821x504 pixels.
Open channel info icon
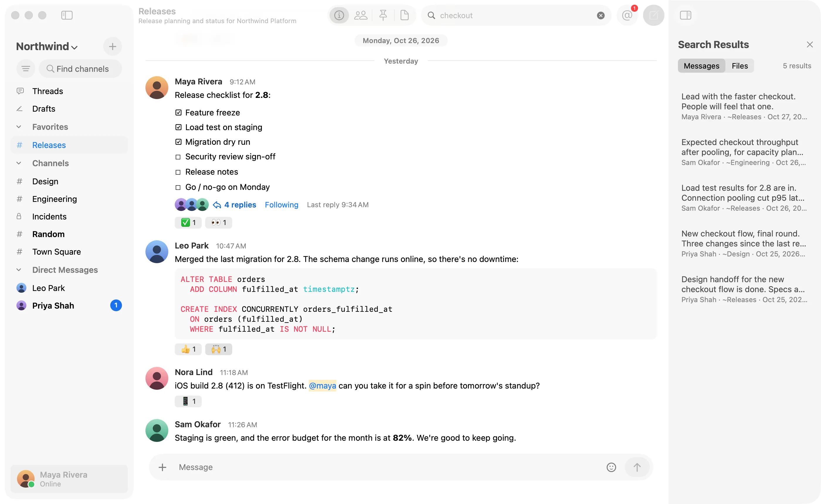pos(339,15)
